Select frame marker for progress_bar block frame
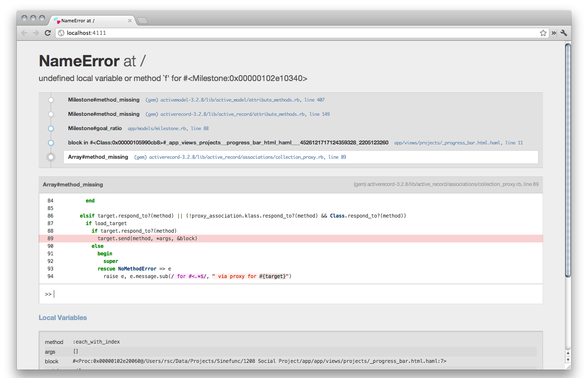588x378 pixels. click(51, 143)
